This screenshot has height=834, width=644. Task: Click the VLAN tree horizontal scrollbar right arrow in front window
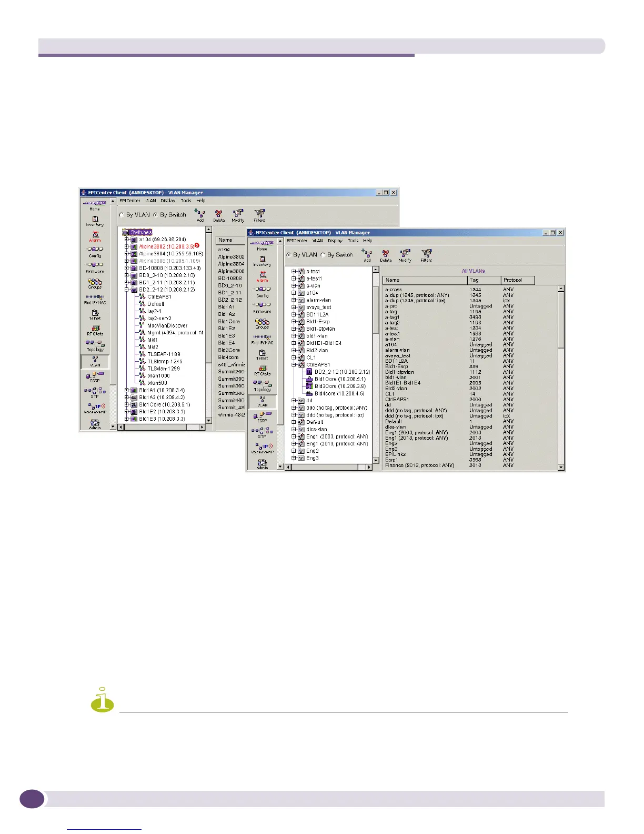click(x=368, y=467)
